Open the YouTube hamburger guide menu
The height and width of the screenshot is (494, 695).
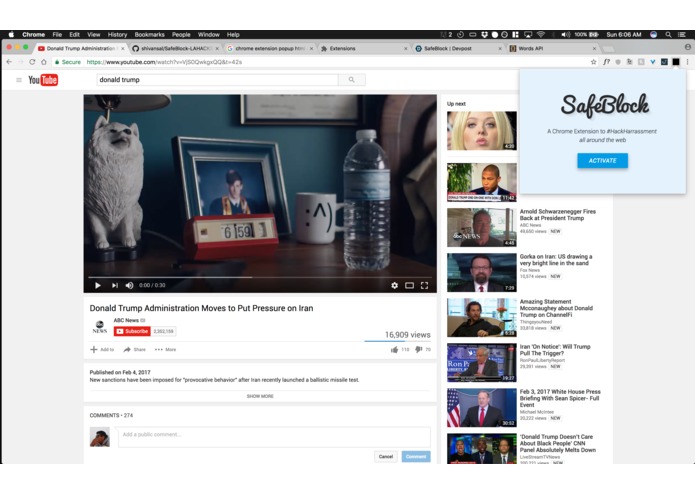tap(19, 80)
